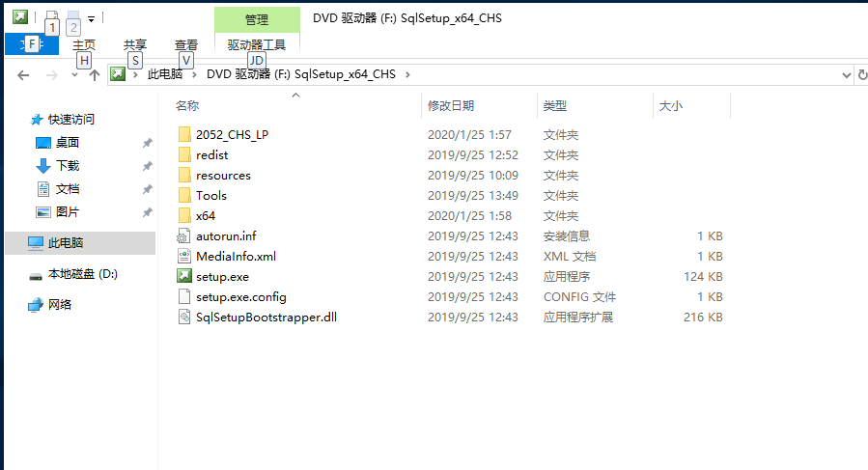
Task: Expand chevron after DVD drive path
Action: (408, 74)
